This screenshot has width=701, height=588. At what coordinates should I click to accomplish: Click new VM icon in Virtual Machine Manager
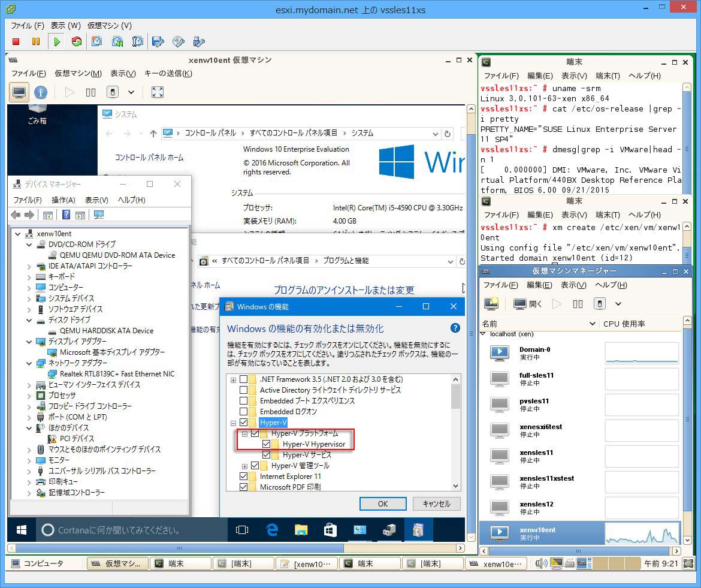coord(491,304)
